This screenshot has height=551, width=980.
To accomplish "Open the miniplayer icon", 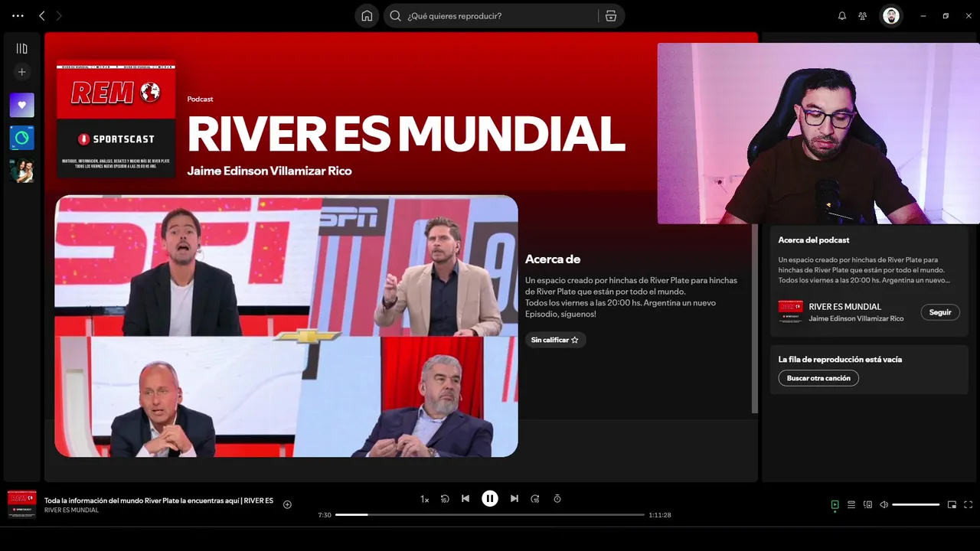I will point(952,505).
